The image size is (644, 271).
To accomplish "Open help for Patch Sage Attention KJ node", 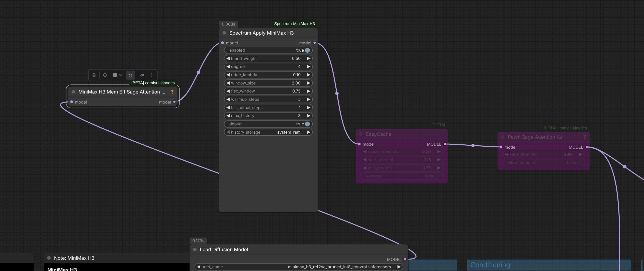I will (585, 137).
